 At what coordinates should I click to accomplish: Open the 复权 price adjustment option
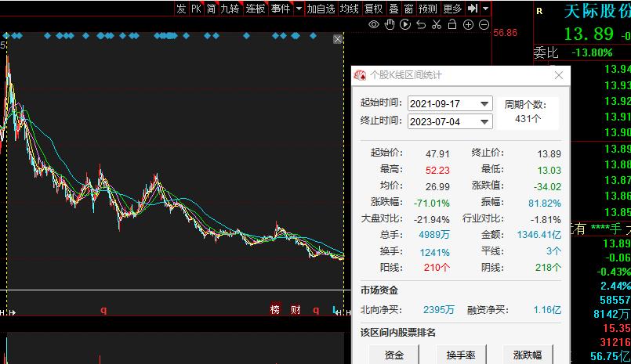pos(373,9)
